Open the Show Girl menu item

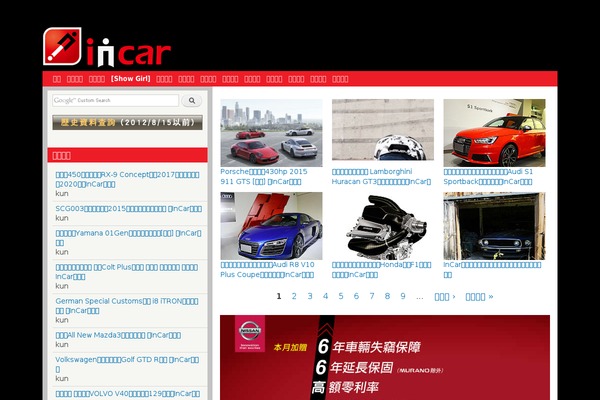pyautogui.click(x=130, y=79)
